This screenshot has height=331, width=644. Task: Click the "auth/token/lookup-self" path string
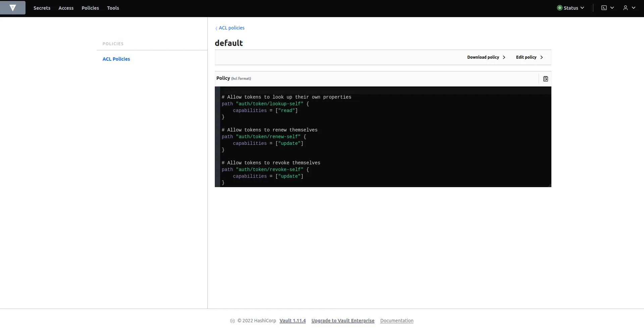(269, 104)
